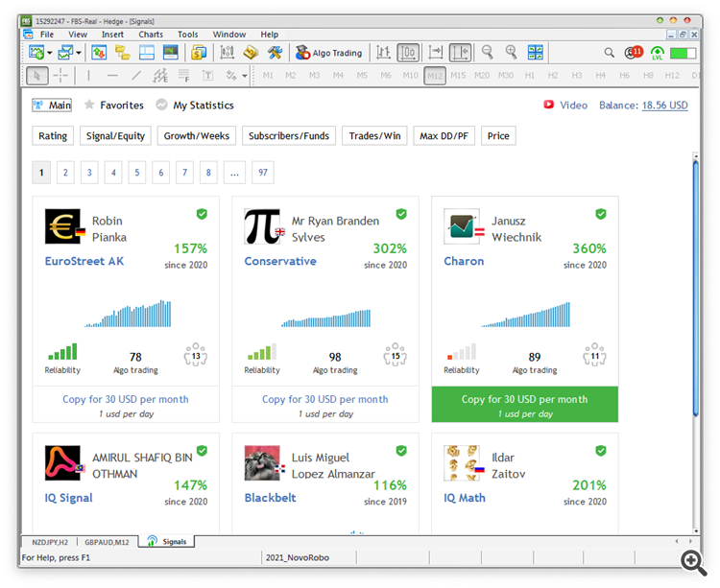The image size is (720, 588).
Task: Switch to M1 timeframe
Action: 268,75
